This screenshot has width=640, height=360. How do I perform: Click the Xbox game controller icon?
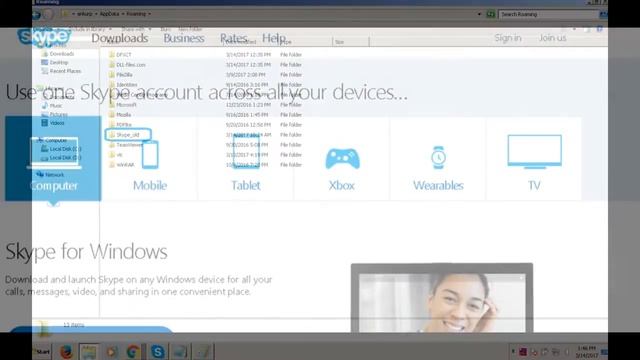(342, 159)
